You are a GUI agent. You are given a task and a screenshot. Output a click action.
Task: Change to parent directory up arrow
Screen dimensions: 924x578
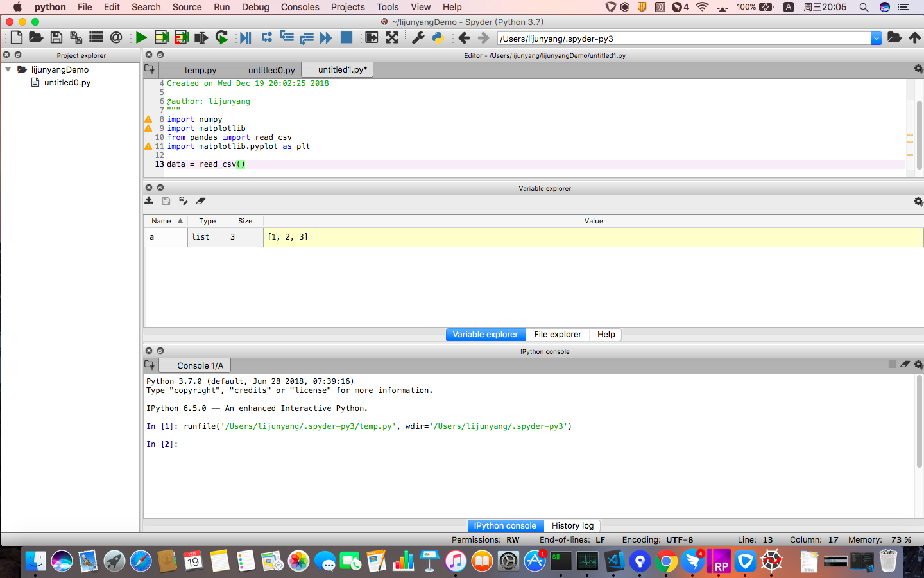pos(915,38)
